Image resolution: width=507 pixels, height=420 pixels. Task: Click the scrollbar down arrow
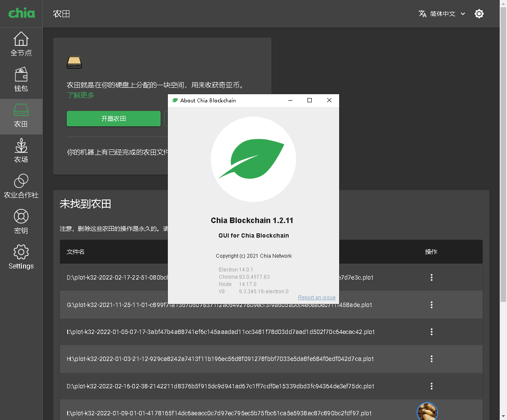pos(503,417)
